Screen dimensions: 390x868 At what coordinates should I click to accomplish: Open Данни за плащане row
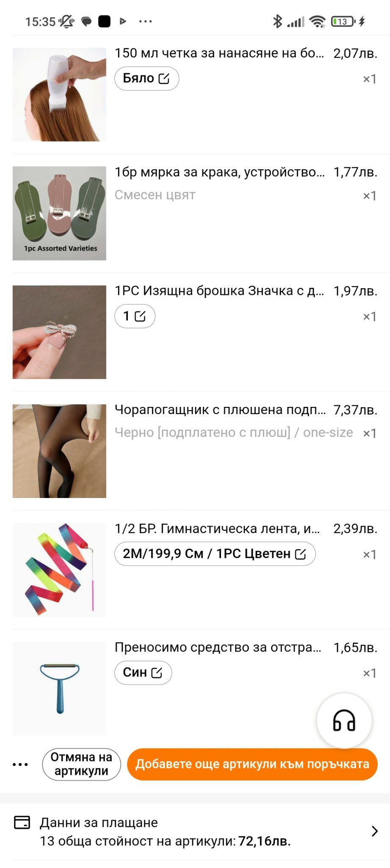[x=195, y=832]
